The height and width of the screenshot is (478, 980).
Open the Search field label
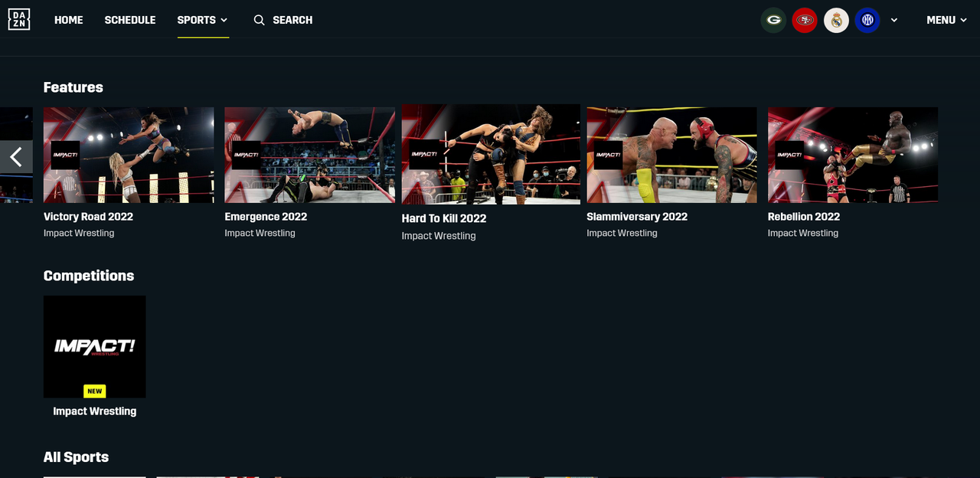click(x=292, y=20)
